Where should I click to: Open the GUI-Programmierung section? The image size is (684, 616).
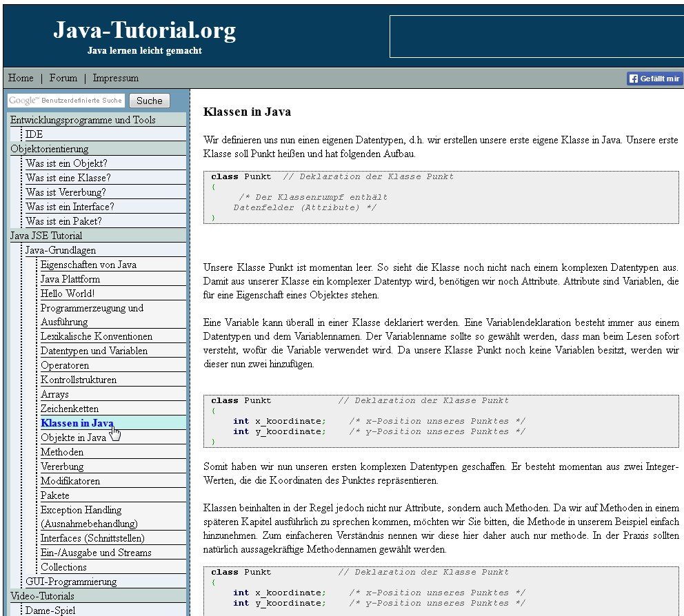[70, 581]
